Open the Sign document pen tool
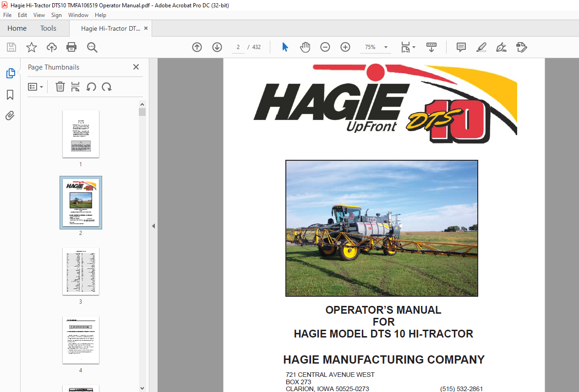Screen dimensions: 579x392 [x=501, y=47]
